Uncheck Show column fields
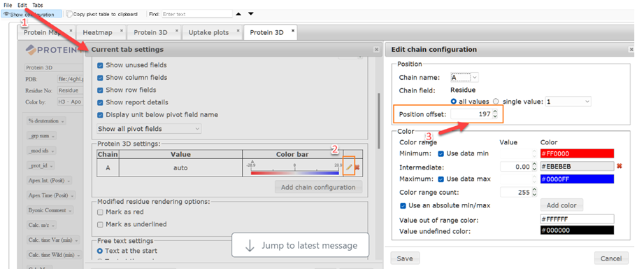This screenshot has width=644, height=269. click(x=100, y=77)
